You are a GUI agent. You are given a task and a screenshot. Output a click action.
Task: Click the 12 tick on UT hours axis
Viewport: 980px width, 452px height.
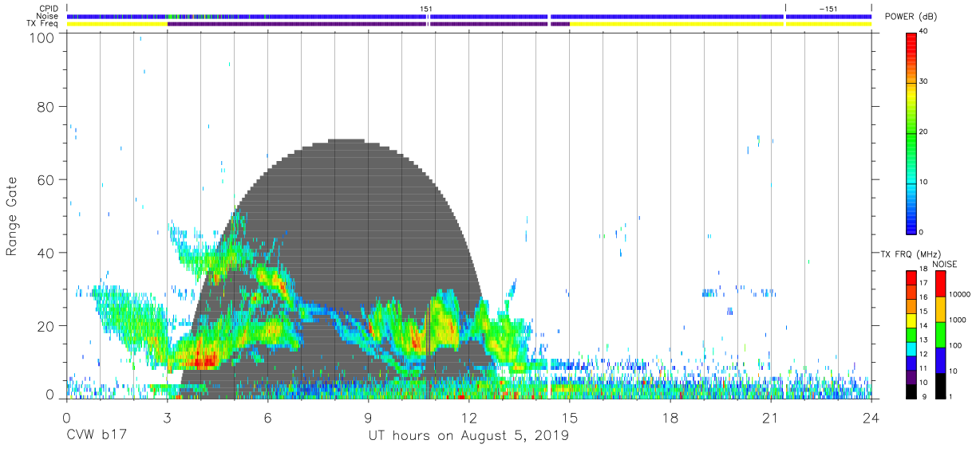point(469,418)
